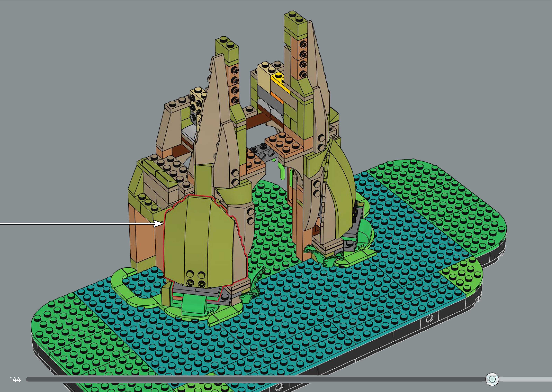Click the step number 144 label

15,379
